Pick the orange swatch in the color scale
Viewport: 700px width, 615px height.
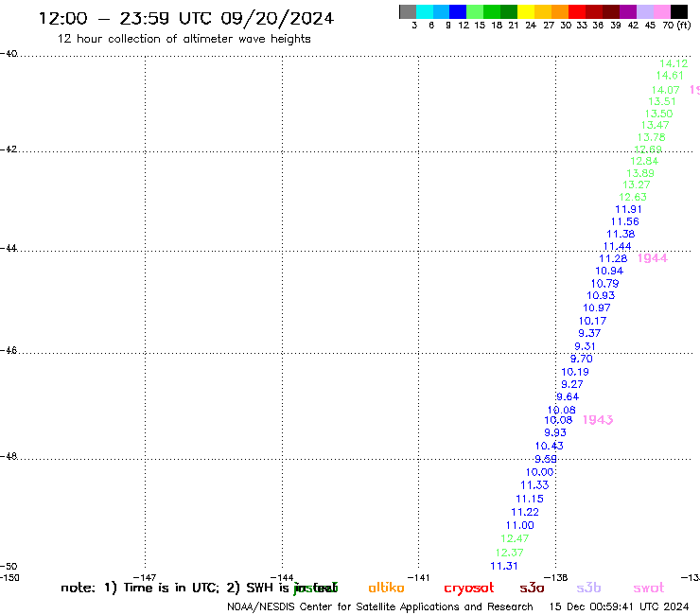[x=560, y=11]
